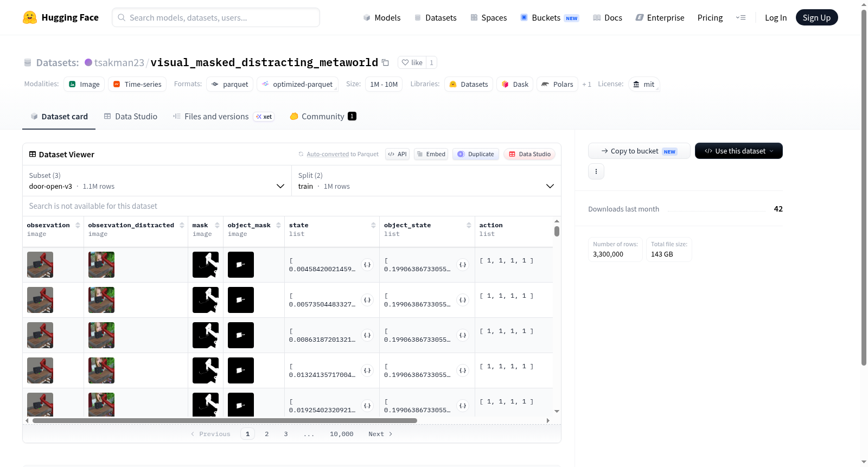
Task: Select the Dask library tag
Action: (x=515, y=84)
